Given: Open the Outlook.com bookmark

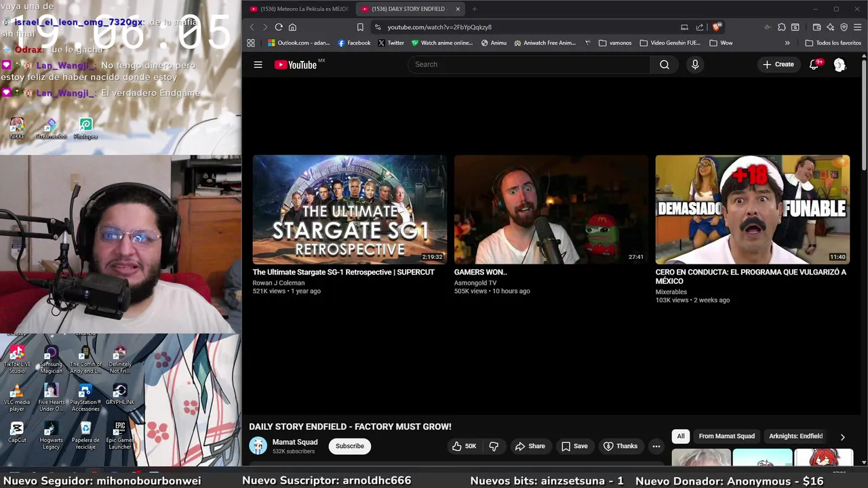Looking at the screenshot, I should coord(298,43).
